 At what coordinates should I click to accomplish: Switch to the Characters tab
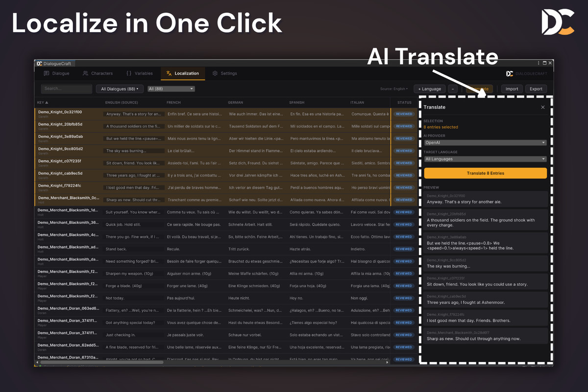point(98,73)
